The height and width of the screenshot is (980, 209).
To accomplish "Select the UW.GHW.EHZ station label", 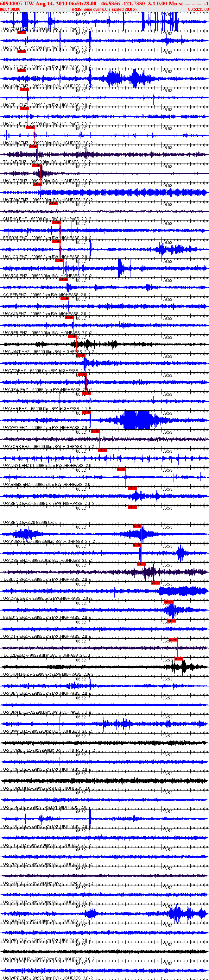I will (x=16, y=143).
